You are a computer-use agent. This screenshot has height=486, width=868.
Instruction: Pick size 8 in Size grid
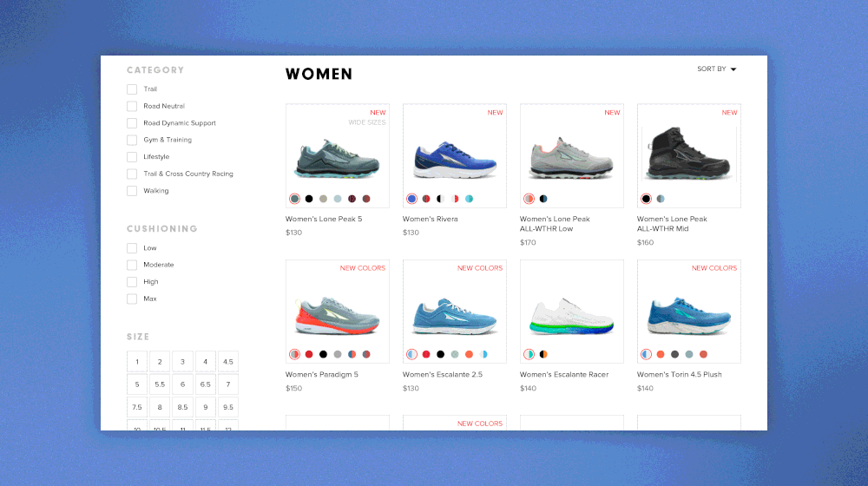[160, 407]
